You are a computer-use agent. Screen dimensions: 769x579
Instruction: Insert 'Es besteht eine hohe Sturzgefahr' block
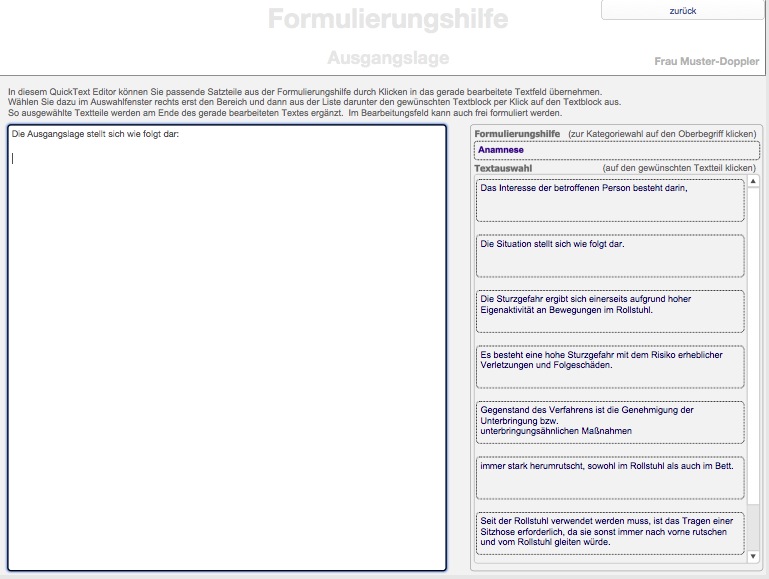[x=610, y=367]
